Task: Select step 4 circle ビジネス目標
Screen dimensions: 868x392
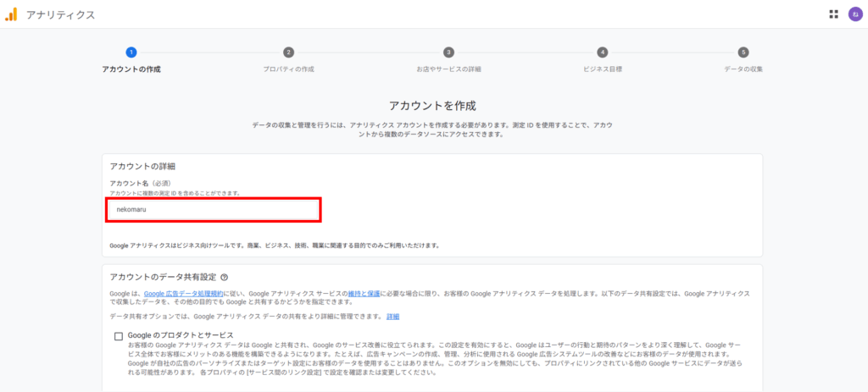Action: point(603,52)
